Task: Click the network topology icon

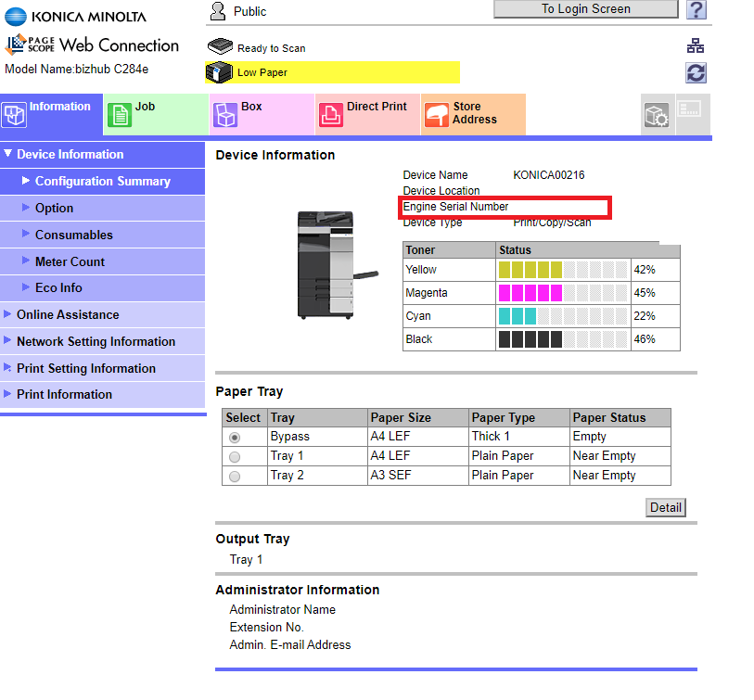Action: (695, 44)
